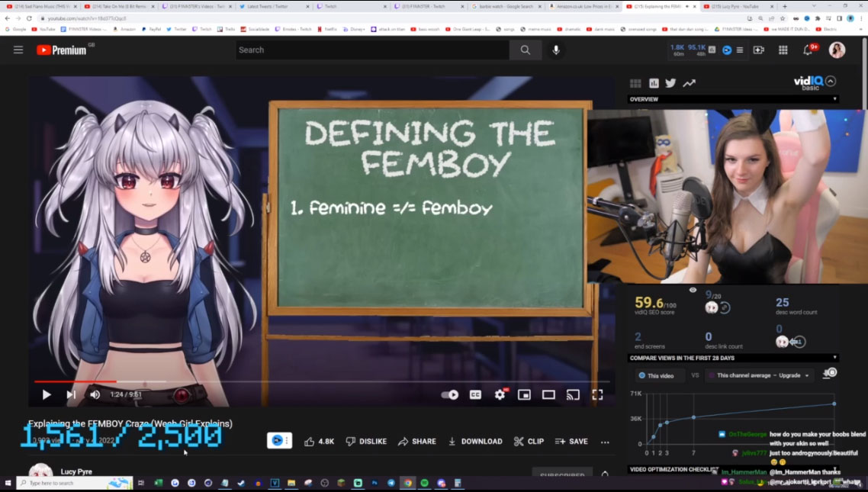Image resolution: width=868 pixels, height=492 pixels.
Task: Click into the YouTube search field
Action: click(372, 50)
